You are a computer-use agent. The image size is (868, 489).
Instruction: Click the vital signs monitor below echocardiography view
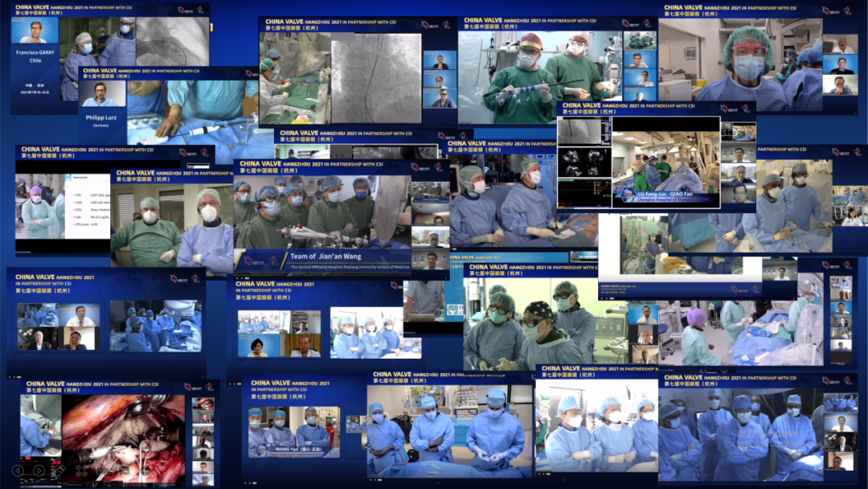tap(583, 191)
